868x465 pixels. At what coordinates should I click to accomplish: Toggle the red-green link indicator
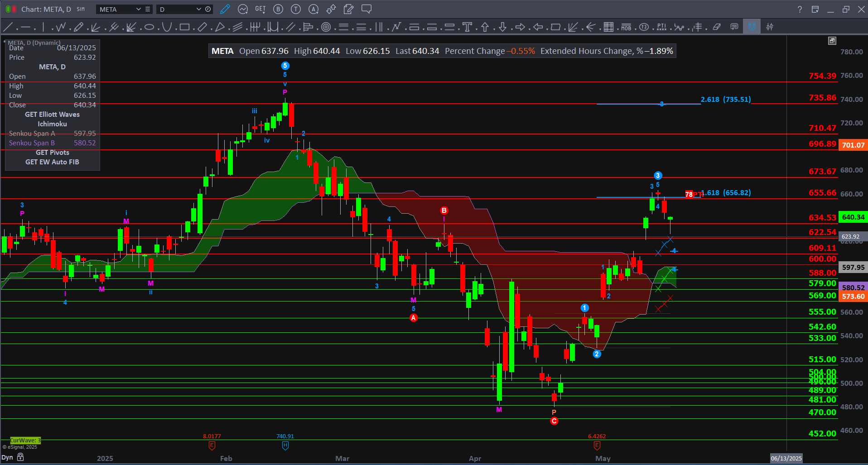click(x=11, y=9)
